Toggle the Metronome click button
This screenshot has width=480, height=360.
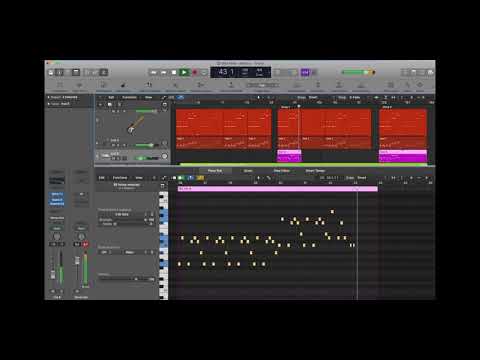tap(314, 72)
